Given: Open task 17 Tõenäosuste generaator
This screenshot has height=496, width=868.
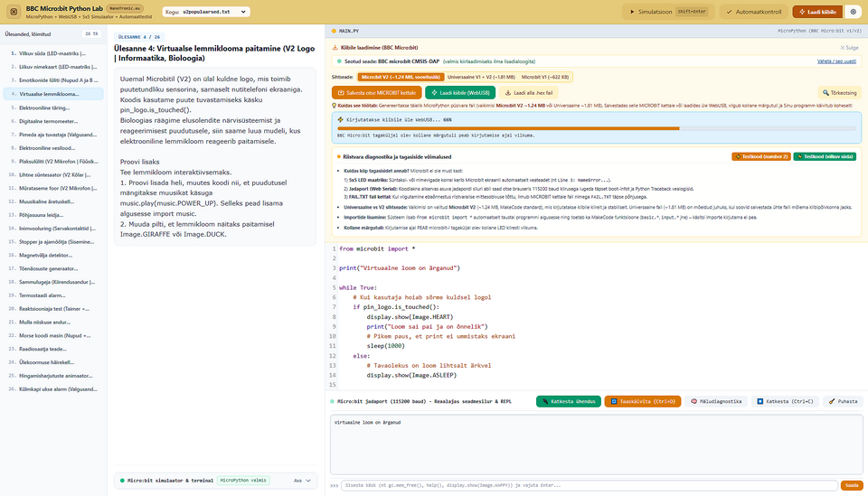Looking at the screenshot, I should (53, 268).
